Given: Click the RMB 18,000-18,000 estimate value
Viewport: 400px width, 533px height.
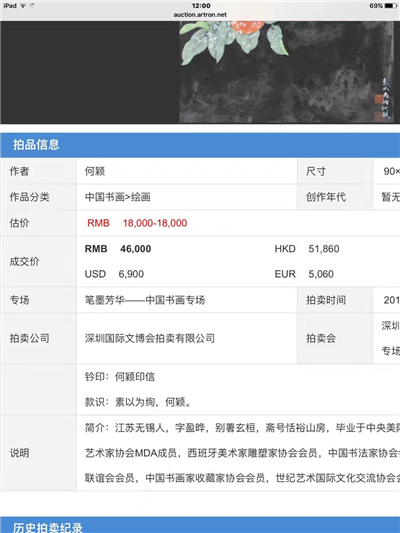Looking at the screenshot, I should (137, 223).
